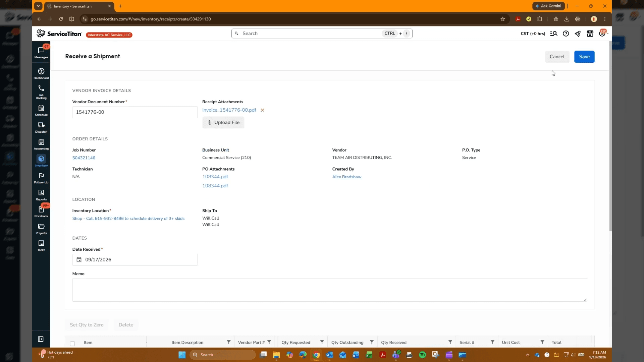Open File Explorer from the taskbar

[x=276, y=355]
